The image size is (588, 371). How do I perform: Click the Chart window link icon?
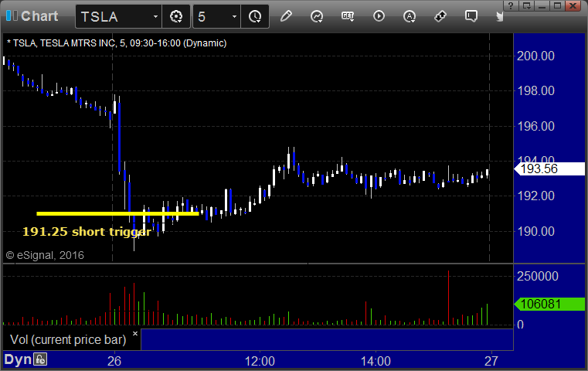pos(12,15)
